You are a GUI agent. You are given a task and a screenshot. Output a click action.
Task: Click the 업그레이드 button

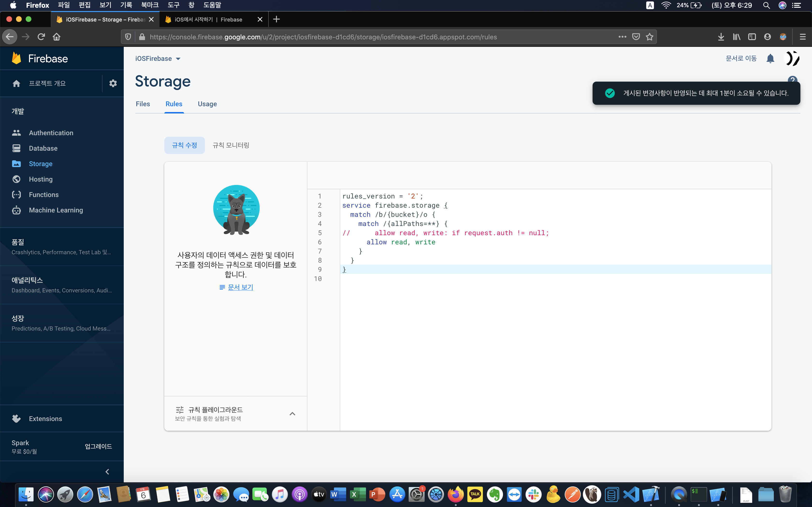click(x=98, y=446)
